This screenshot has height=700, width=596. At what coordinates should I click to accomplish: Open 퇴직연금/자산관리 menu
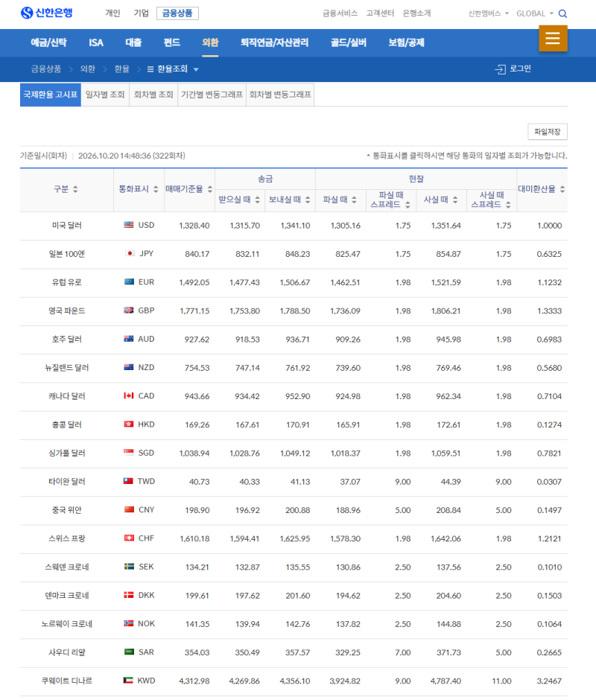pyautogui.click(x=274, y=43)
